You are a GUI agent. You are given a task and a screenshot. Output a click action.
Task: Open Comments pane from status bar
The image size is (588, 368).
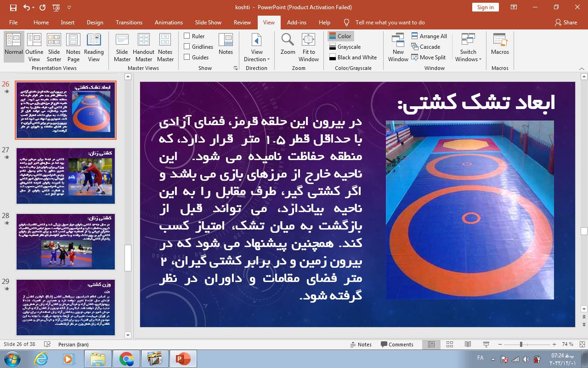pyautogui.click(x=397, y=345)
